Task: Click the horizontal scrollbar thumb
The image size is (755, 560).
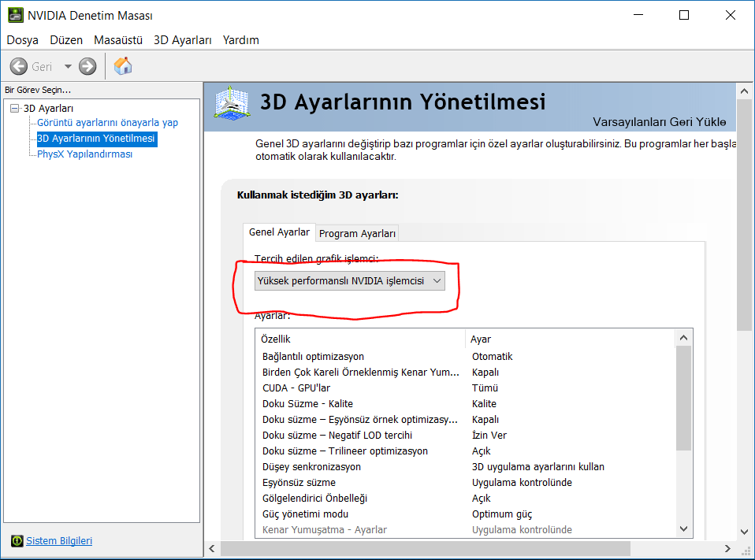Action: point(425,548)
